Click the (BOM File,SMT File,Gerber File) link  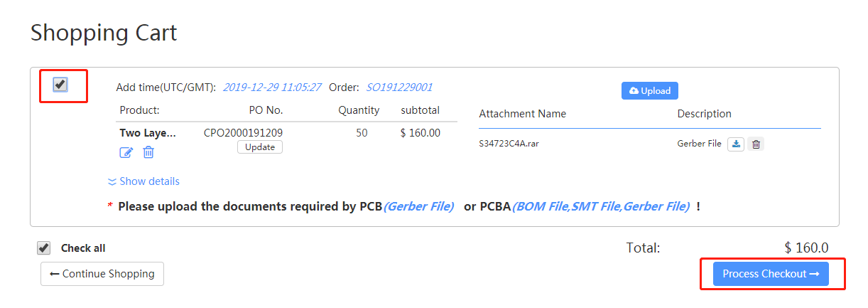pos(600,206)
